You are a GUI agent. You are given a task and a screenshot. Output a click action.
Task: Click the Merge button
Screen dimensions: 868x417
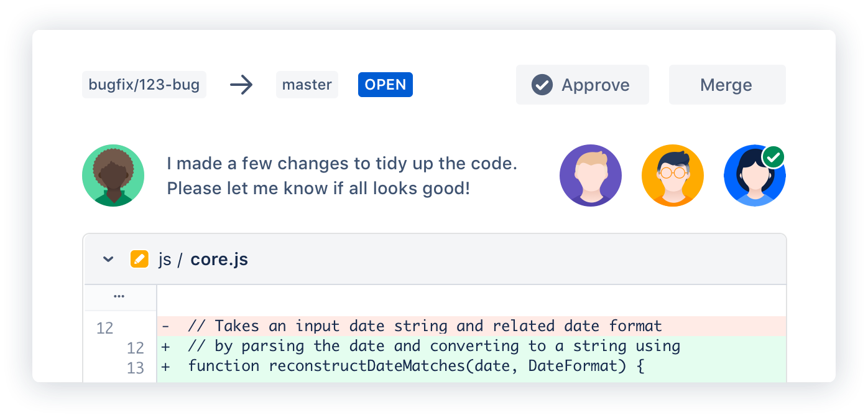[x=727, y=85]
